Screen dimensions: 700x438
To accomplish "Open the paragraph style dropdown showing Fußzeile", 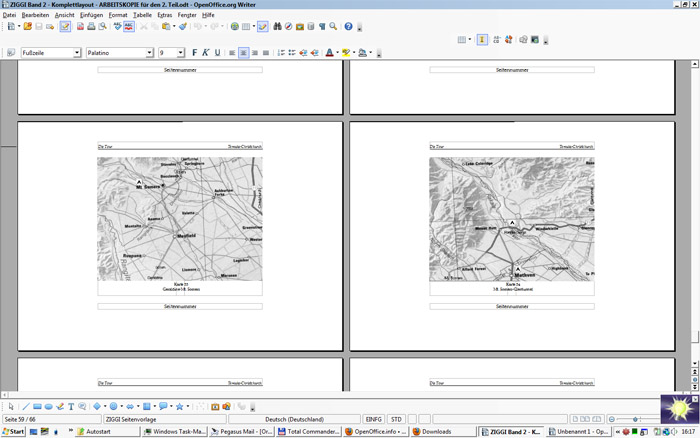I will [75, 52].
